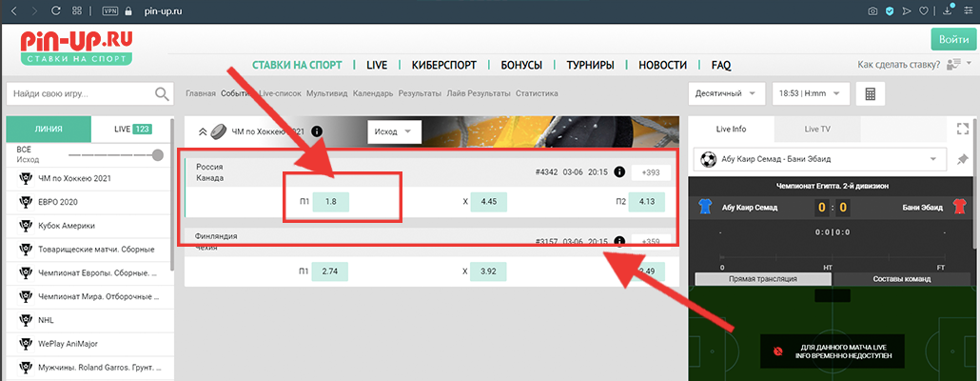The height and width of the screenshot is (381, 980).
Task: Expand Live Info panel to fullscreen
Action: point(962,129)
